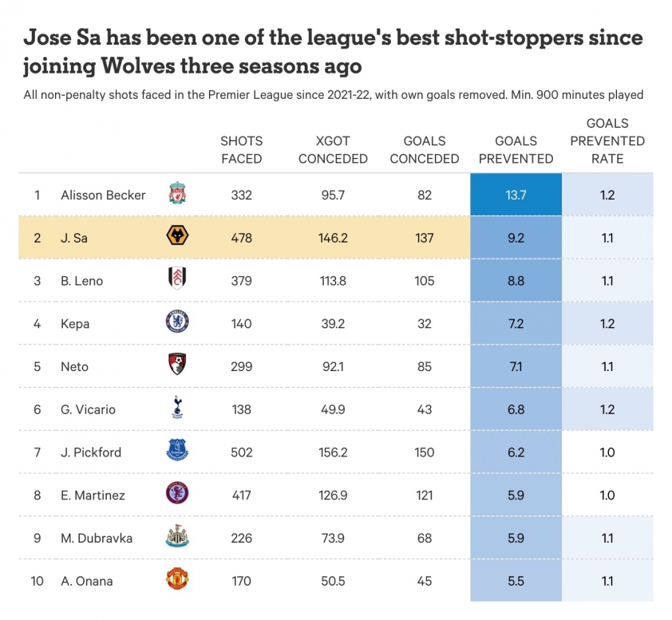This screenshot has height=620, width=672.
Task: Click the XGOT Conceded column header
Action: [x=333, y=150]
